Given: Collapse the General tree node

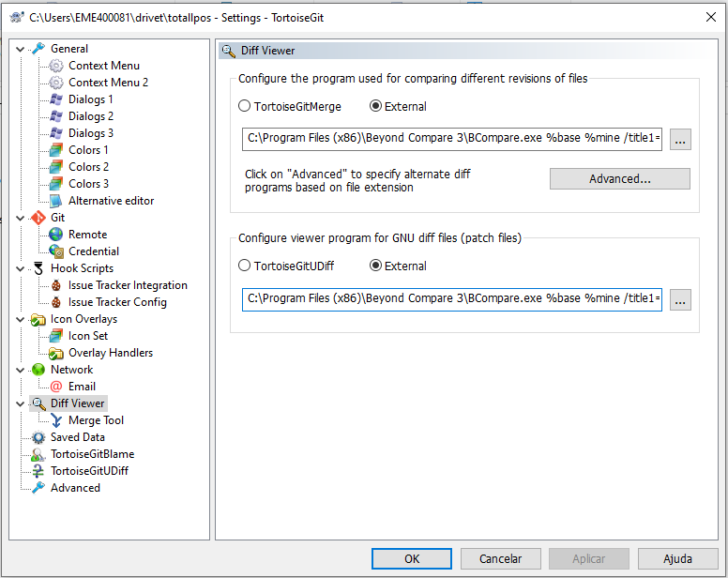Looking at the screenshot, I should pyautogui.click(x=20, y=49).
